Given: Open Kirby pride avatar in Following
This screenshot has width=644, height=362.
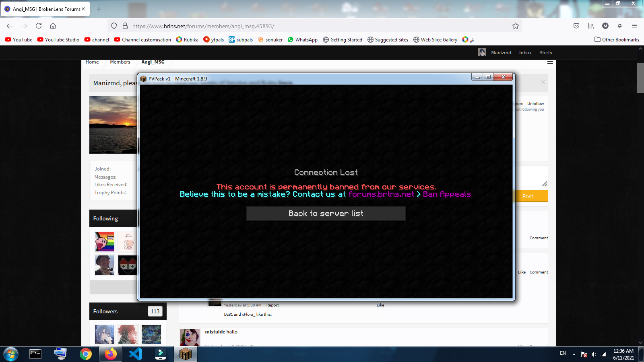Looking at the screenshot, I should pyautogui.click(x=105, y=242).
